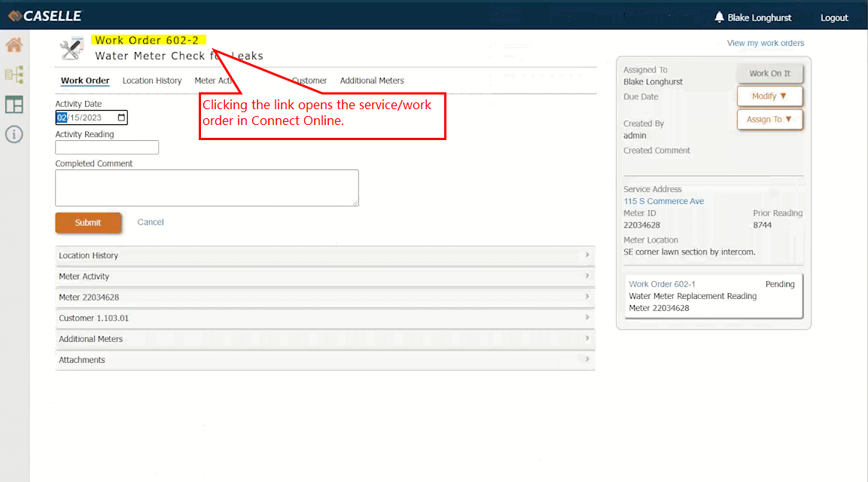
Task: Switch to the Additional Meters tab
Action: (x=372, y=81)
